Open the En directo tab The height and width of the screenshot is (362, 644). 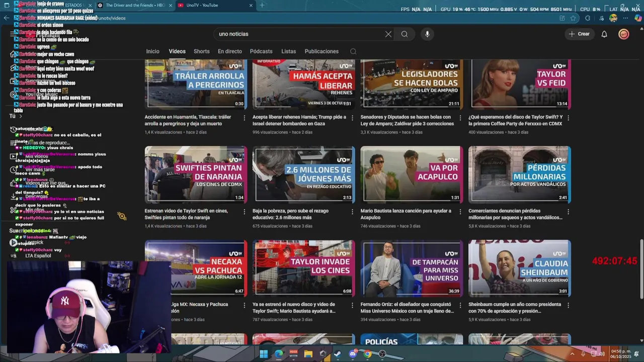pos(229,51)
